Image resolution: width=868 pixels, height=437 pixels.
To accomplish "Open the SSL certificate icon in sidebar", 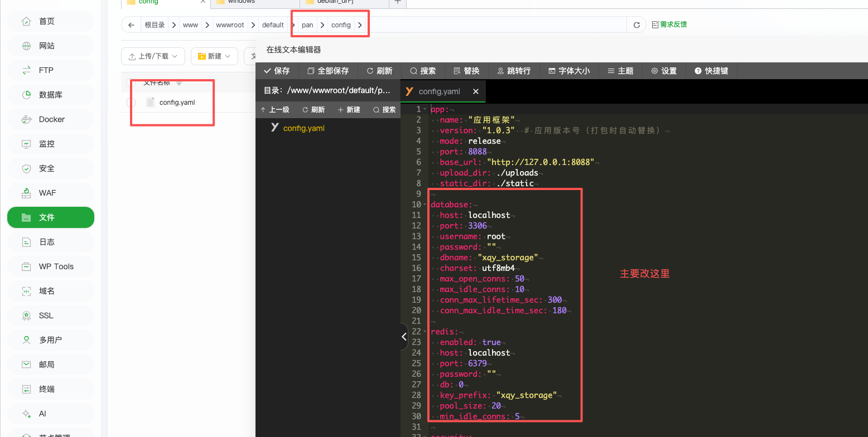I will [26, 315].
